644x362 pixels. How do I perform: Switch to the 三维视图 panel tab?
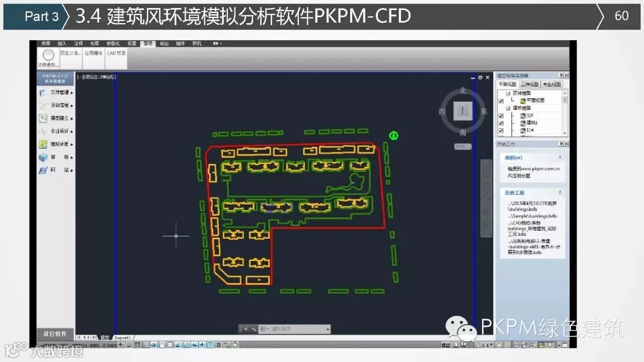529,84
